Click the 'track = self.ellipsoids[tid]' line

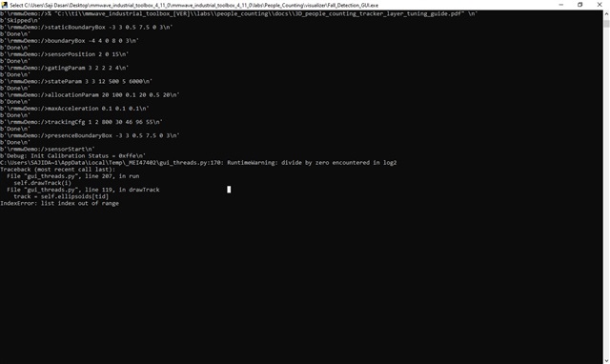(x=61, y=196)
